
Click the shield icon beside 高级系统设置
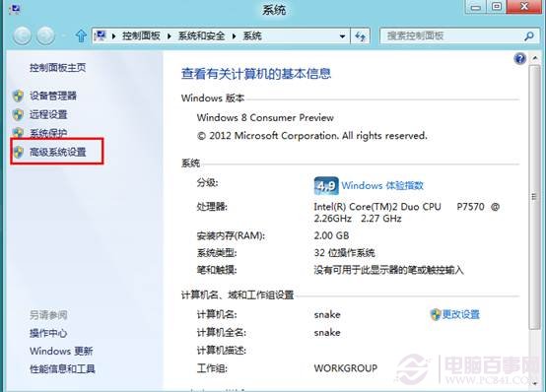coord(18,152)
